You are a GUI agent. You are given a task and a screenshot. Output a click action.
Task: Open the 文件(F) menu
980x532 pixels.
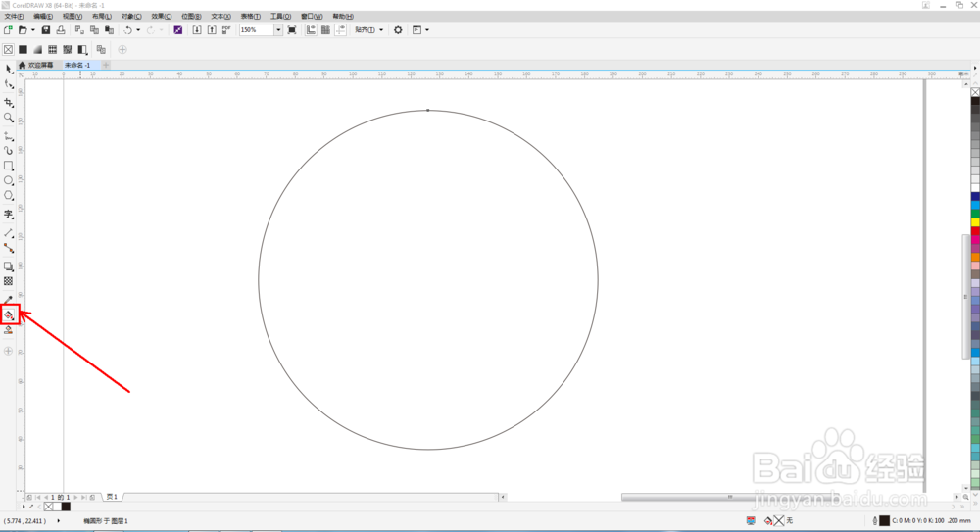click(x=14, y=17)
